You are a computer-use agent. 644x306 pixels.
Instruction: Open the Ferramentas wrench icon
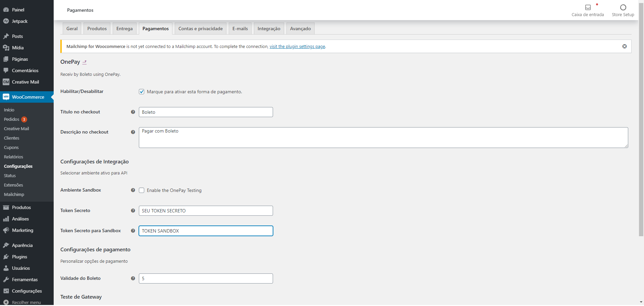[x=6, y=279]
